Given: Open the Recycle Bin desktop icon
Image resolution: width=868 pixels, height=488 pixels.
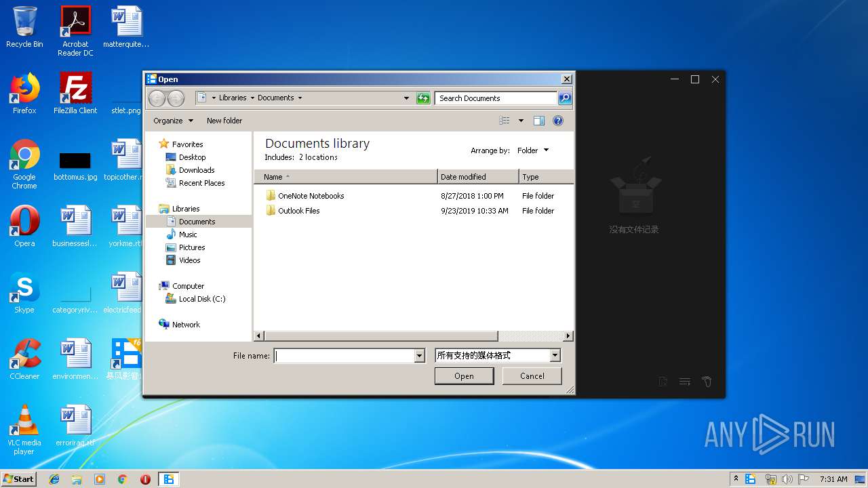Looking at the screenshot, I should click(x=24, y=27).
